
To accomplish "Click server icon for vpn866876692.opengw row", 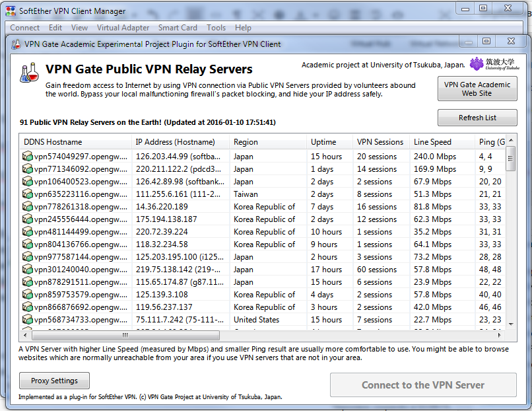I will 27,307.
